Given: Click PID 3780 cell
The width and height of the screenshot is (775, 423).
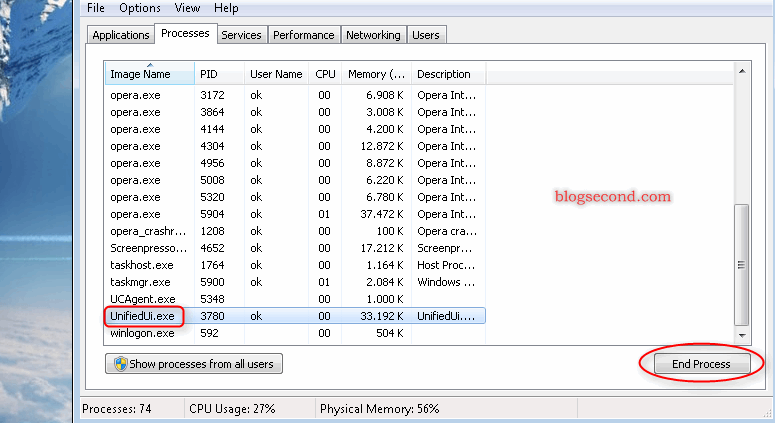Looking at the screenshot, I should click(x=212, y=316).
